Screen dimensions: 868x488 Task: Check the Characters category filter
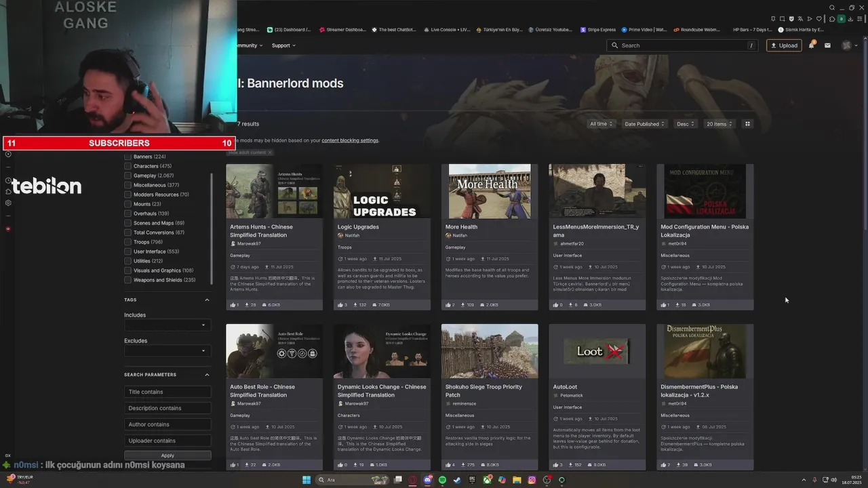click(x=127, y=166)
